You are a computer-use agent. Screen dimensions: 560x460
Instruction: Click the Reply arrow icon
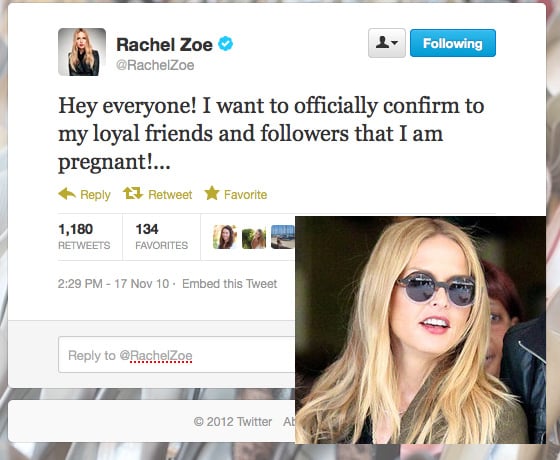(x=67, y=194)
